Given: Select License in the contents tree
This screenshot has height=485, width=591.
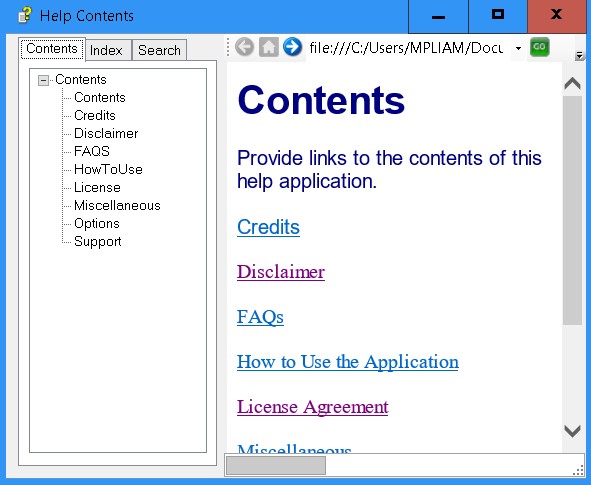Looking at the screenshot, I should (97, 187).
